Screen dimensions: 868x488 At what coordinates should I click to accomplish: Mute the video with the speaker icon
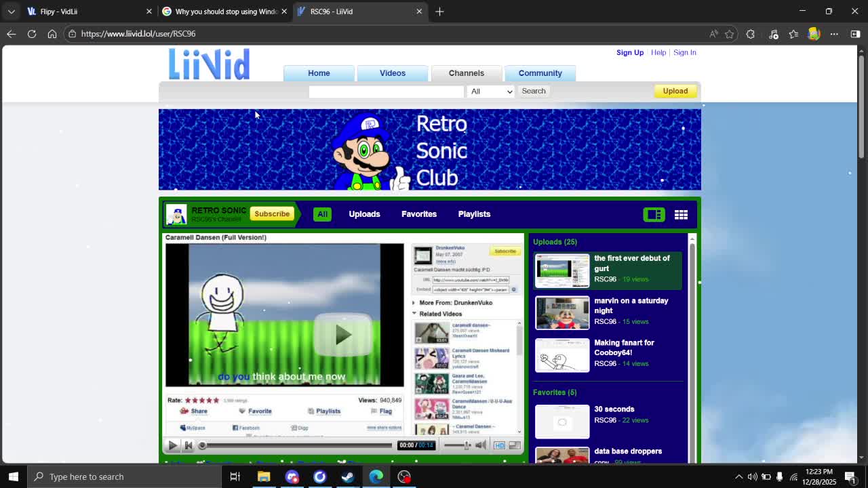coord(480,445)
